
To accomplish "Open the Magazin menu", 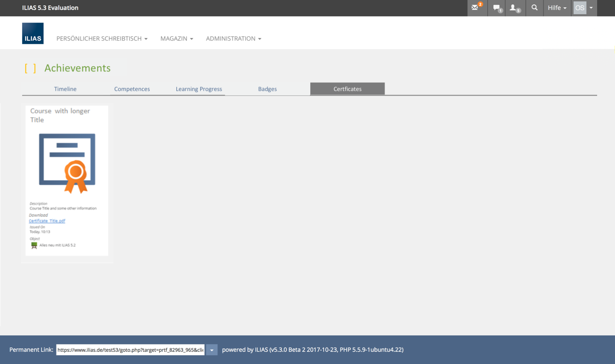I will 177,38.
